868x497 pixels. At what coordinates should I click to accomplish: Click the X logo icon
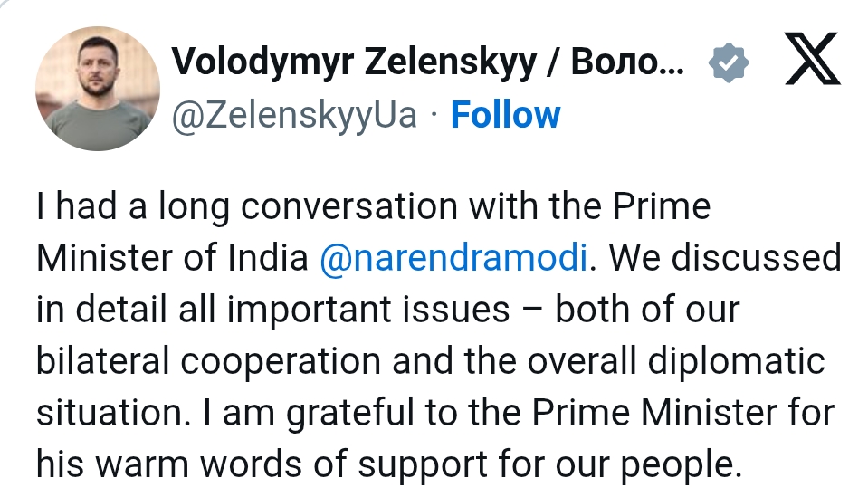[811, 62]
